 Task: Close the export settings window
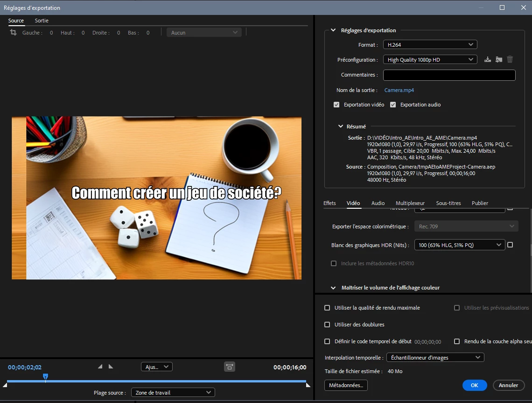(x=524, y=7)
